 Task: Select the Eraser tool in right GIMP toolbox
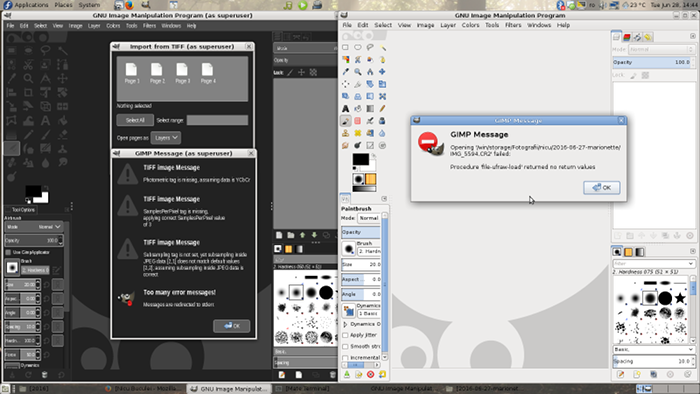358,121
